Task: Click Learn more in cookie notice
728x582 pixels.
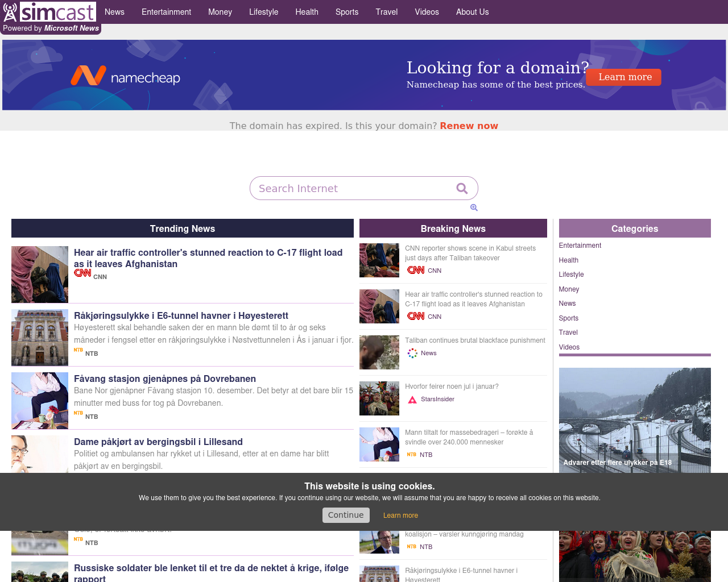Action: 400,516
